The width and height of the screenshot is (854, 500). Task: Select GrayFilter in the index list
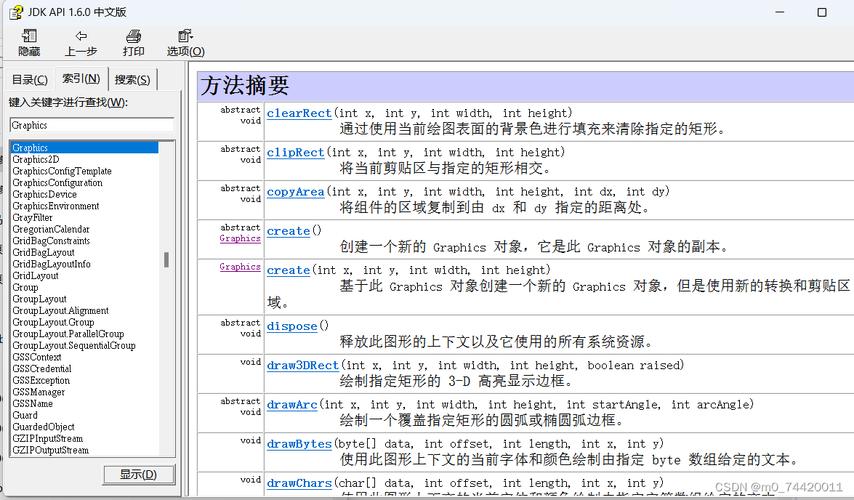[32, 218]
